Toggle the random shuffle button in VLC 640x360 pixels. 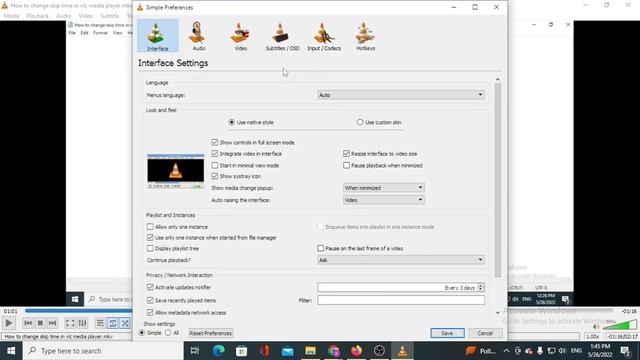[125, 323]
